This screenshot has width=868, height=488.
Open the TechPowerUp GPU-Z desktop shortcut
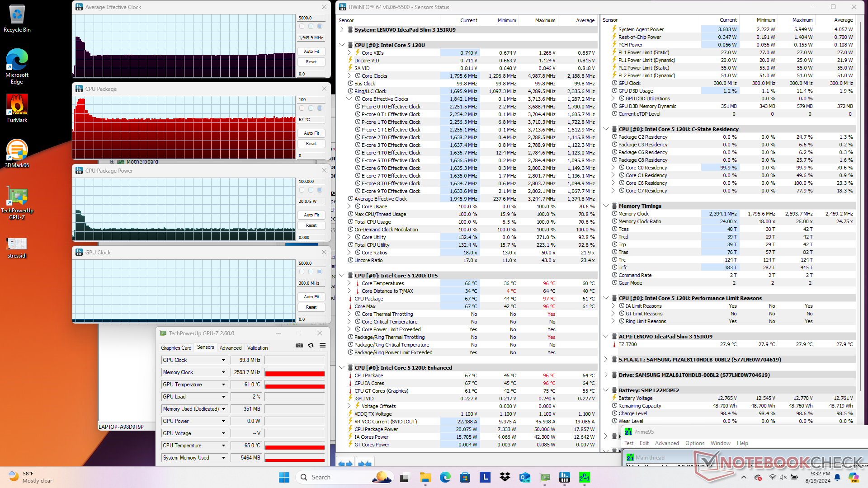pos(17,202)
